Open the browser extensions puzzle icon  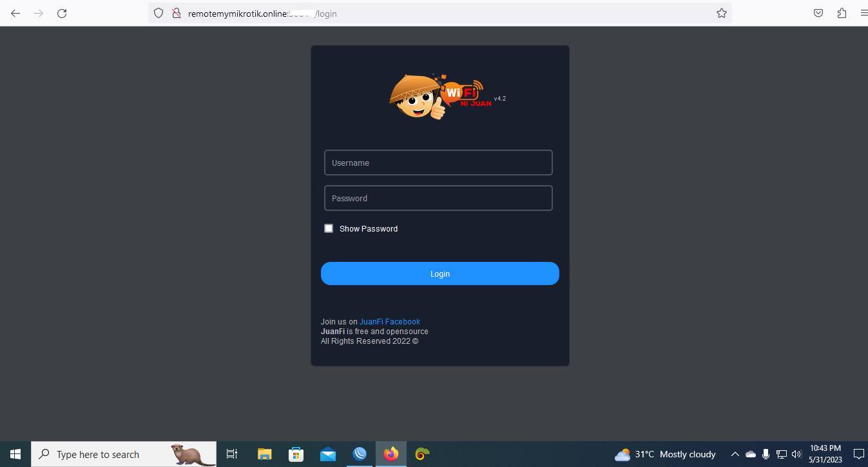click(842, 13)
